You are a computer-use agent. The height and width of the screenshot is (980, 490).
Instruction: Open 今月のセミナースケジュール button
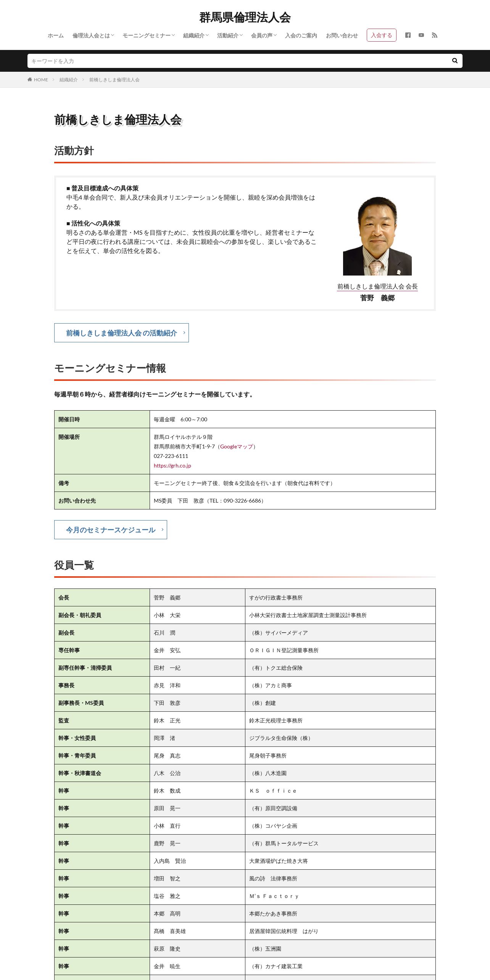(111, 530)
